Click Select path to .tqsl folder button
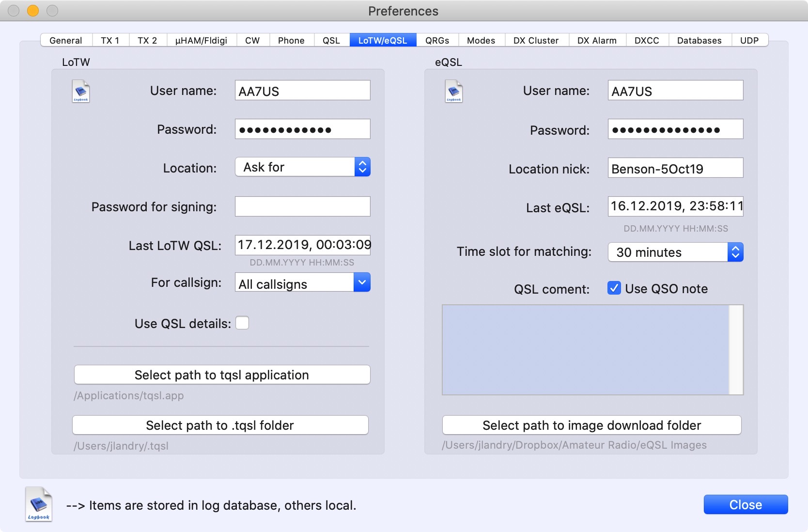 (x=220, y=425)
